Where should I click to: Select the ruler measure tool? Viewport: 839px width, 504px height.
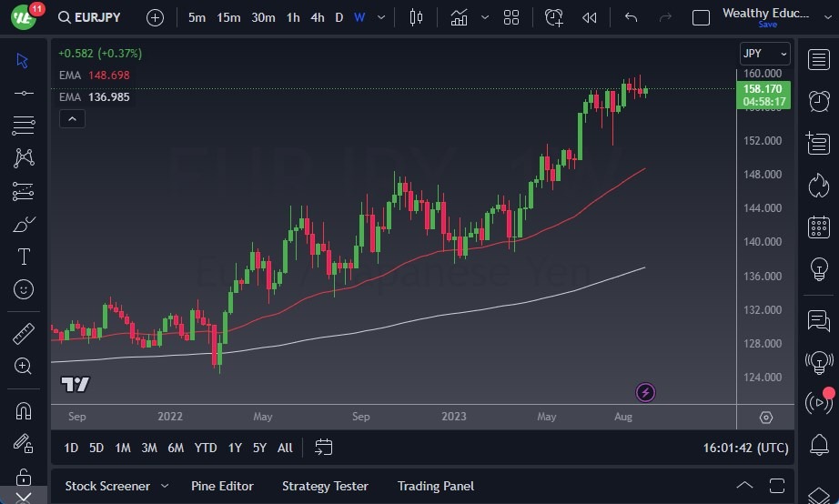click(x=24, y=334)
